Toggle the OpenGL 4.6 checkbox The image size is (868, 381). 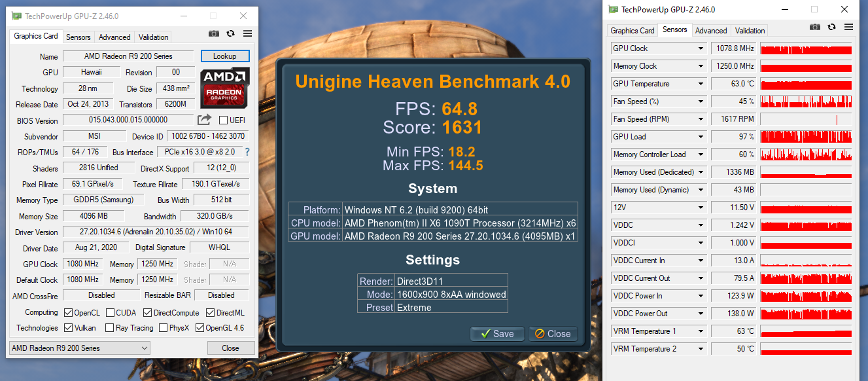(x=199, y=328)
